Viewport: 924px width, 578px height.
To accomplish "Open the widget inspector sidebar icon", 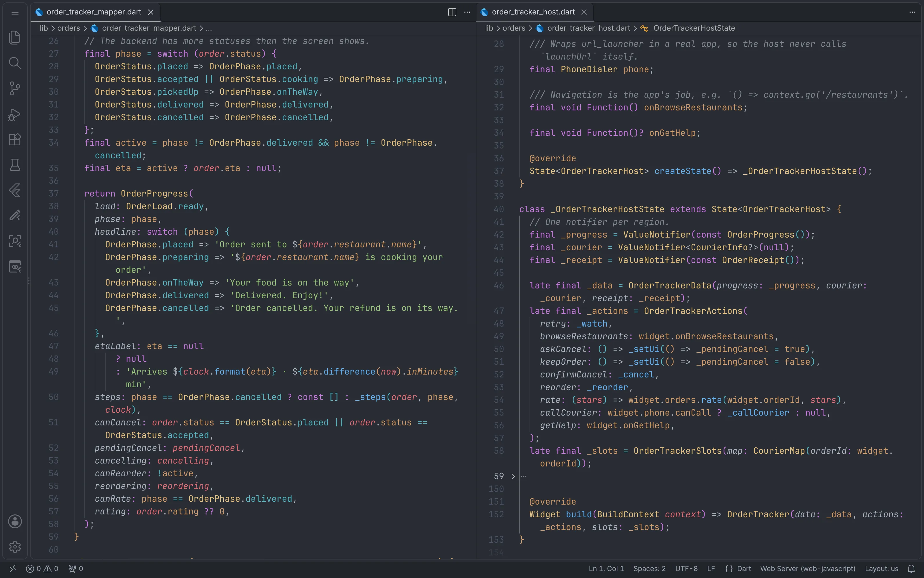I will [x=15, y=241].
